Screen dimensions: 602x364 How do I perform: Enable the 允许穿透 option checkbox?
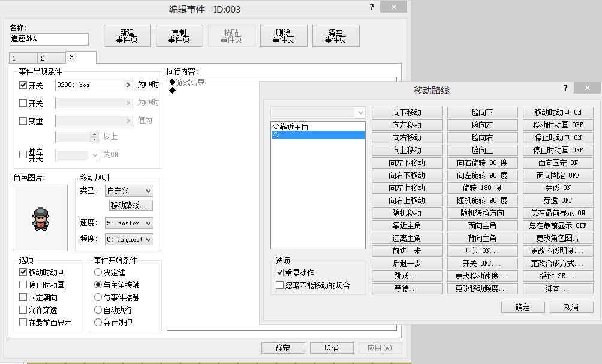coord(23,310)
